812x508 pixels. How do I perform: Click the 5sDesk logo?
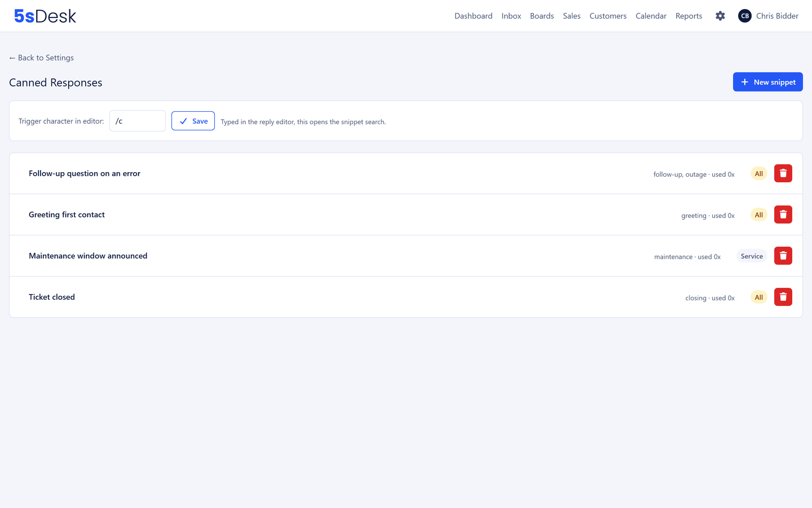pos(45,16)
